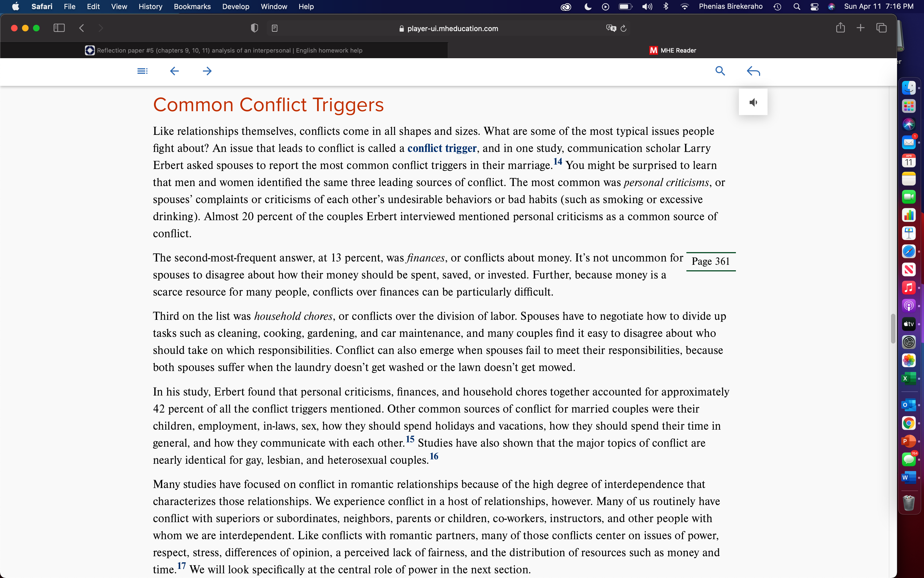Open the View menu
This screenshot has height=578, width=924.
click(119, 7)
